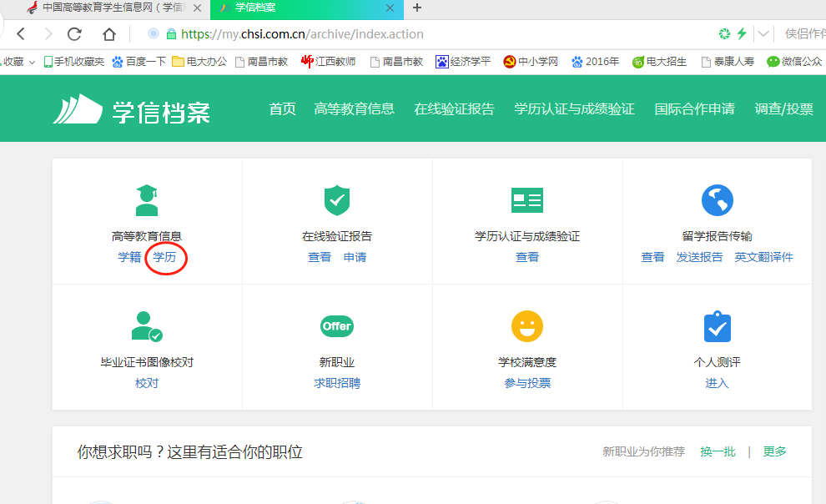The width and height of the screenshot is (826, 504).
Task: Click the URL address bar
Action: coord(417,34)
